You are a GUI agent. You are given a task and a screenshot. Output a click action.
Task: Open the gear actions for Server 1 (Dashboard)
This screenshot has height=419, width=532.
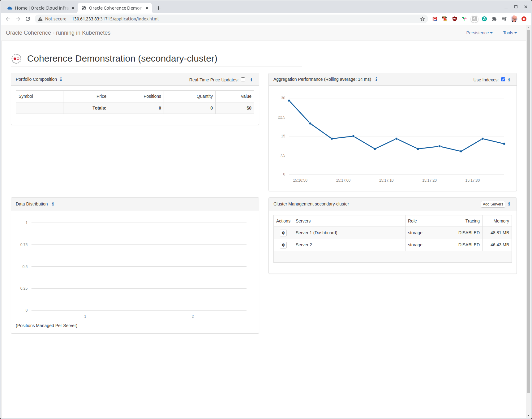283,233
